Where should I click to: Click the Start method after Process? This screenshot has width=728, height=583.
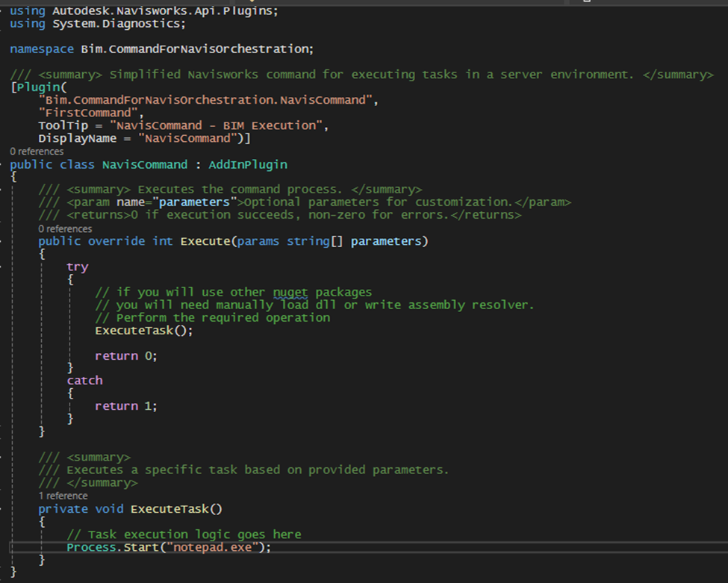141,547
